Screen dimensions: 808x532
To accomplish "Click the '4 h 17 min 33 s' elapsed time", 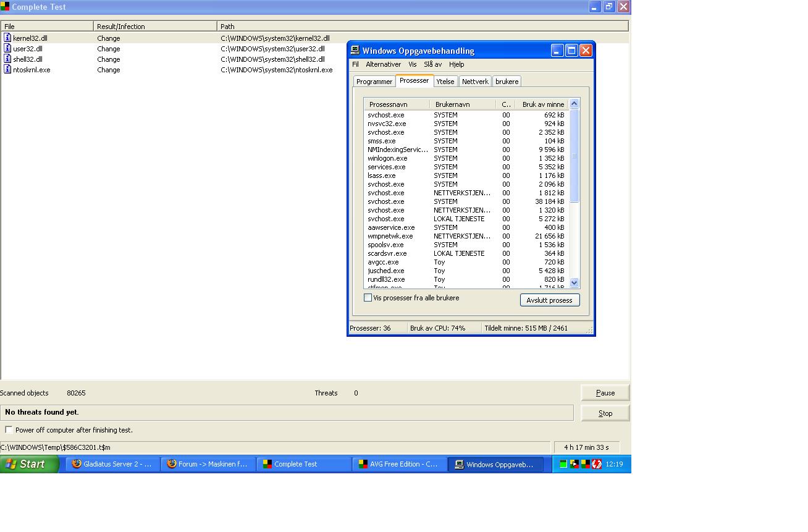I will coord(586,447).
